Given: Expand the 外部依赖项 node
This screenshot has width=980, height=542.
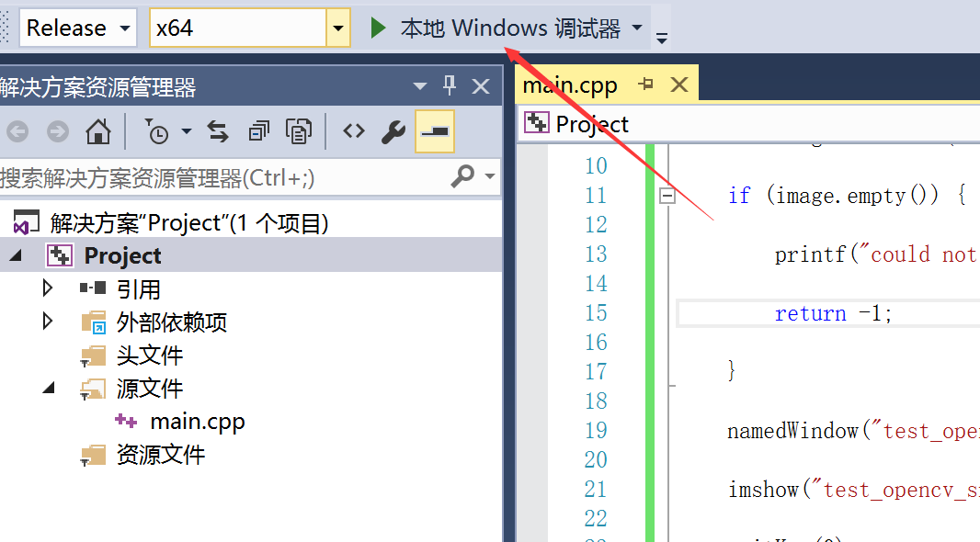Looking at the screenshot, I should coord(47,321).
